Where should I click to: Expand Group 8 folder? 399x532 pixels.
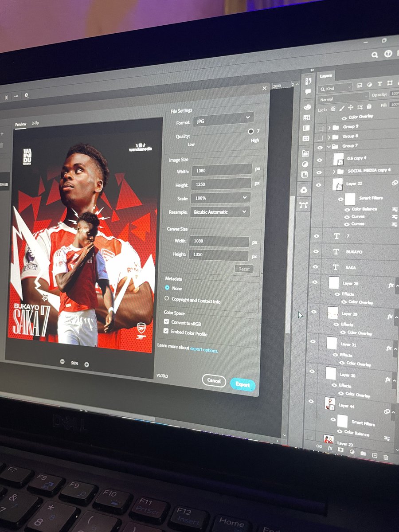[329, 137]
